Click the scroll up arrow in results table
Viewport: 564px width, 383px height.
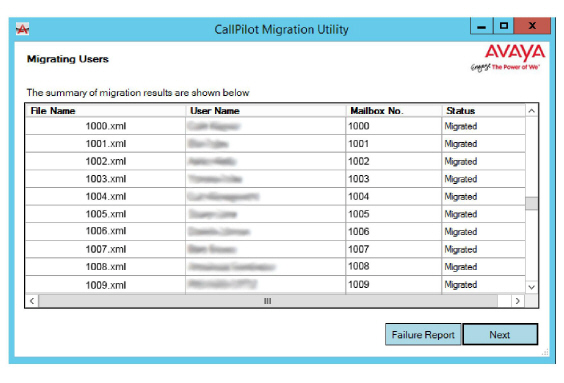coord(531,111)
